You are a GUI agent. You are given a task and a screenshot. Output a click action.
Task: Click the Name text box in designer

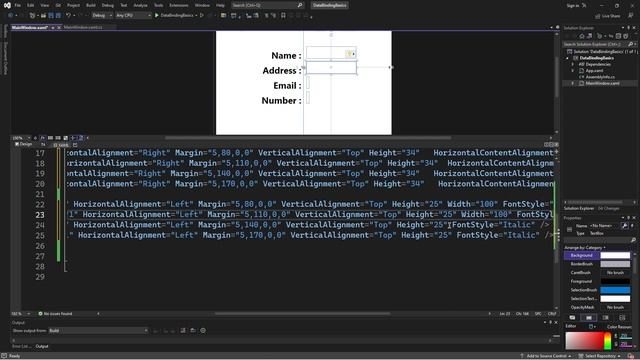(x=331, y=53)
